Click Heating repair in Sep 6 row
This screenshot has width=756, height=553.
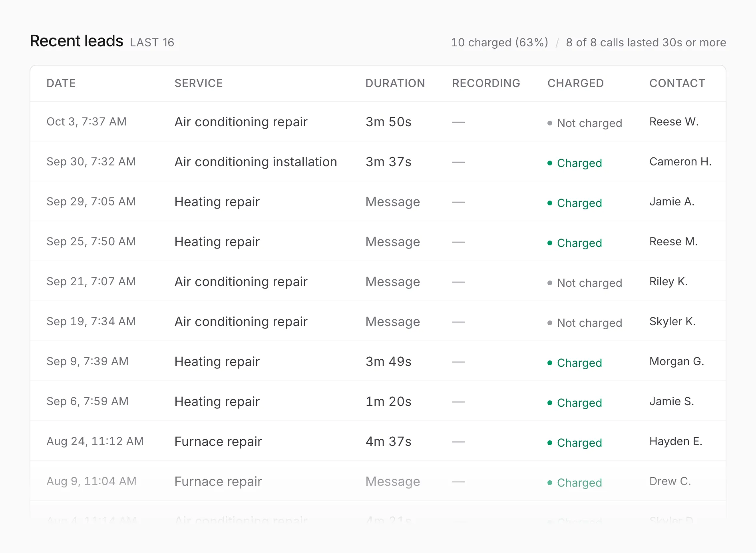coord(217,402)
